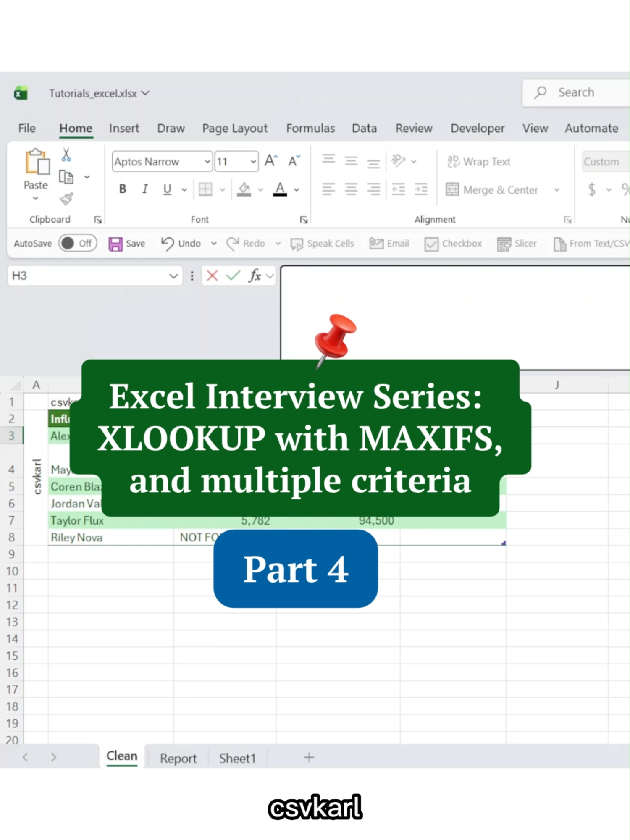Image resolution: width=630 pixels, height=840 pixels.
Task: Open Font dialog launcher
Action: (304, 220)
